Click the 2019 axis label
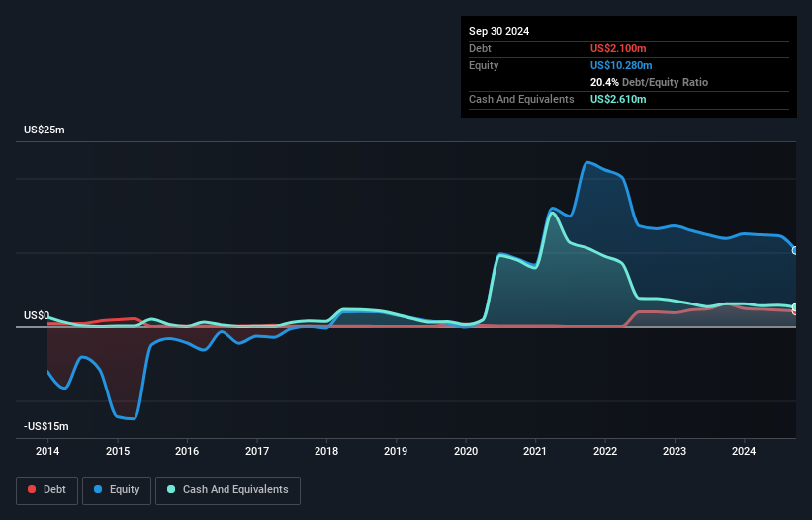This screenshot has height=520, width=812. (396, 451)
